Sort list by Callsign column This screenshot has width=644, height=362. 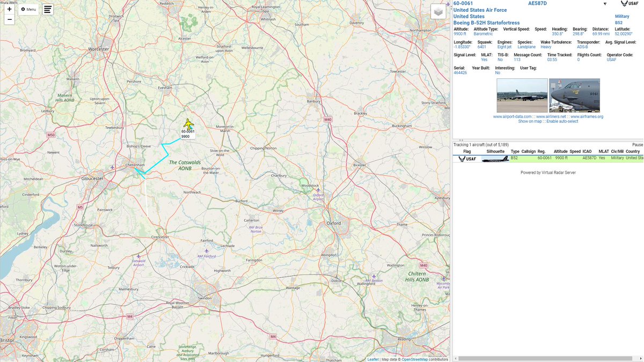(529, 152)
